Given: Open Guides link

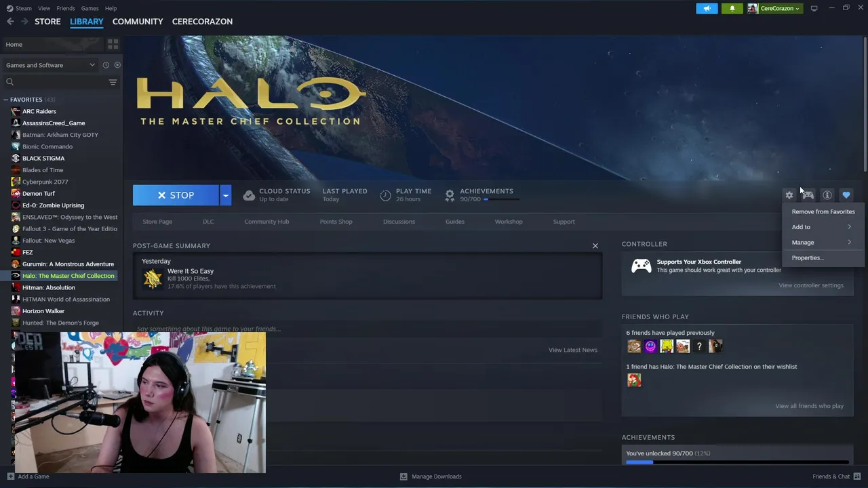Looking at the screenshot, I should tap(455, 222).
